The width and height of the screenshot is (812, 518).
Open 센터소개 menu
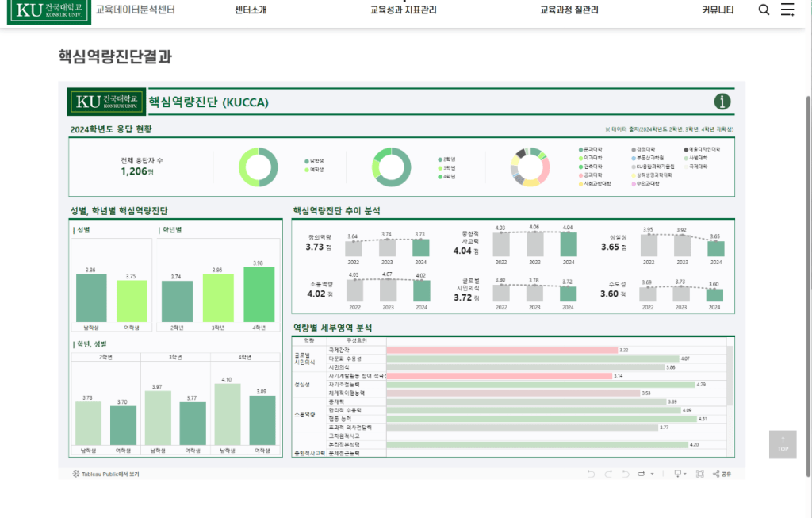point(251,10)
